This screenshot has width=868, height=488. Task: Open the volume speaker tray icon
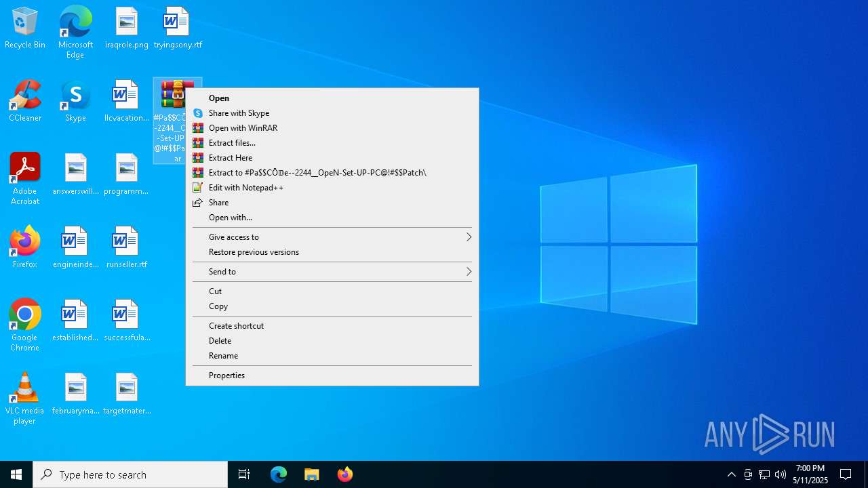tap(781, 474)
